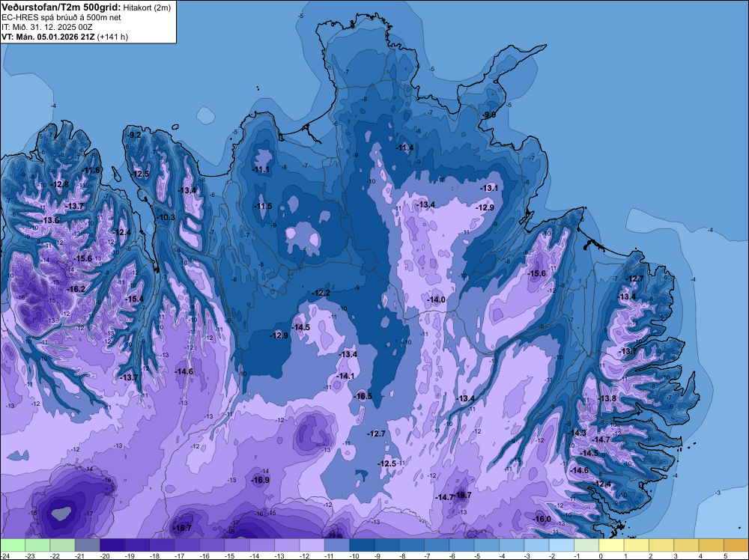Click the orange legend swatch labeled 5
This screenshot has width=749, height=560.
736,545
